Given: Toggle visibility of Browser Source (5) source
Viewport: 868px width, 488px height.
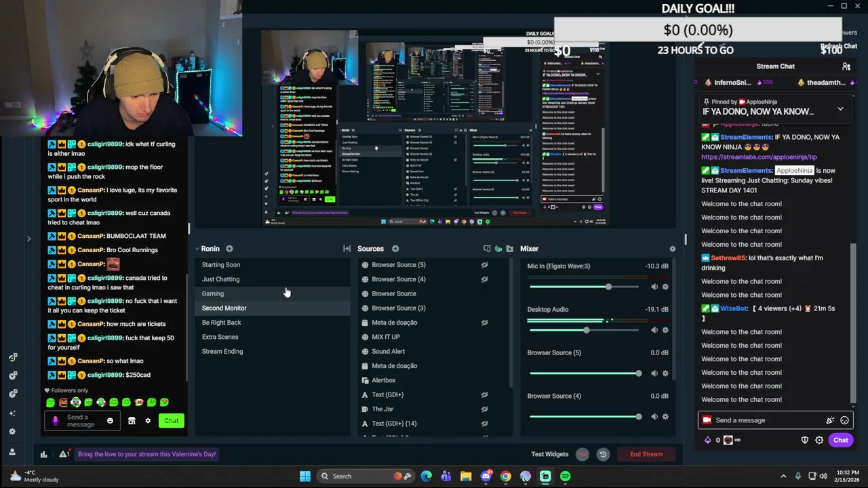Looking at the screenshot, I should pyautogui.click(x=484, y=265).
